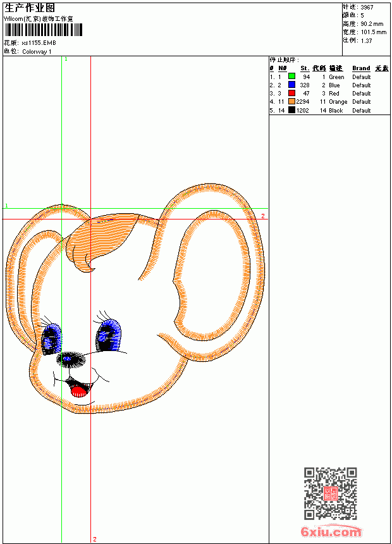Click the Green color swatch
Screen dimensions: 392x544
pyautogui.click(x=291, y=77)
